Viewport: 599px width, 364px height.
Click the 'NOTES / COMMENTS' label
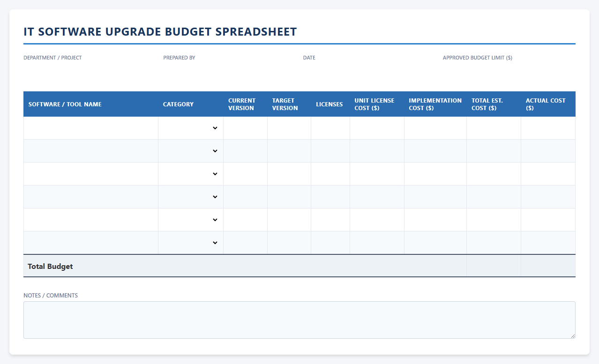[51, 296]
